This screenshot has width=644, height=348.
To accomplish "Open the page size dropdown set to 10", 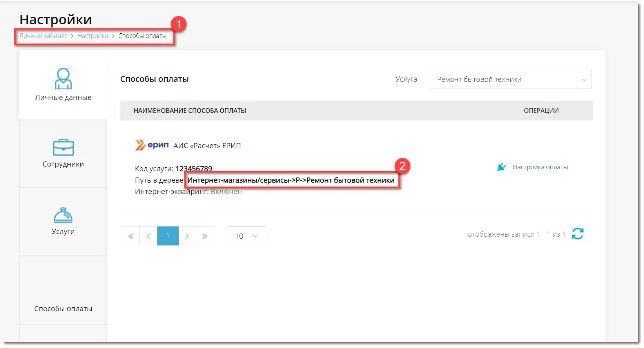I will tap(246, 236).
